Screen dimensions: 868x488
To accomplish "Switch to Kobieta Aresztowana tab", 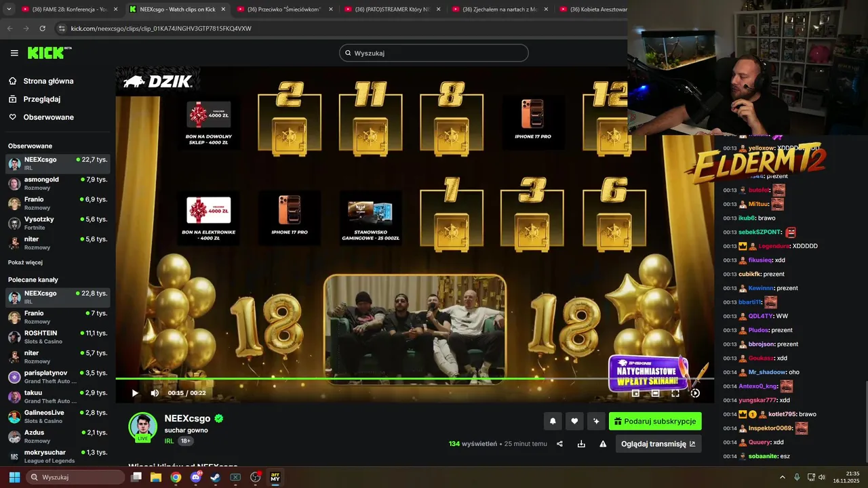I will pos(593,9).
